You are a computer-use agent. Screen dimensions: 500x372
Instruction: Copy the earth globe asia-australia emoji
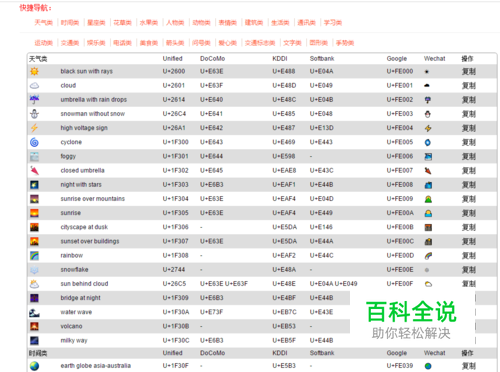click(x=468, y=366)
